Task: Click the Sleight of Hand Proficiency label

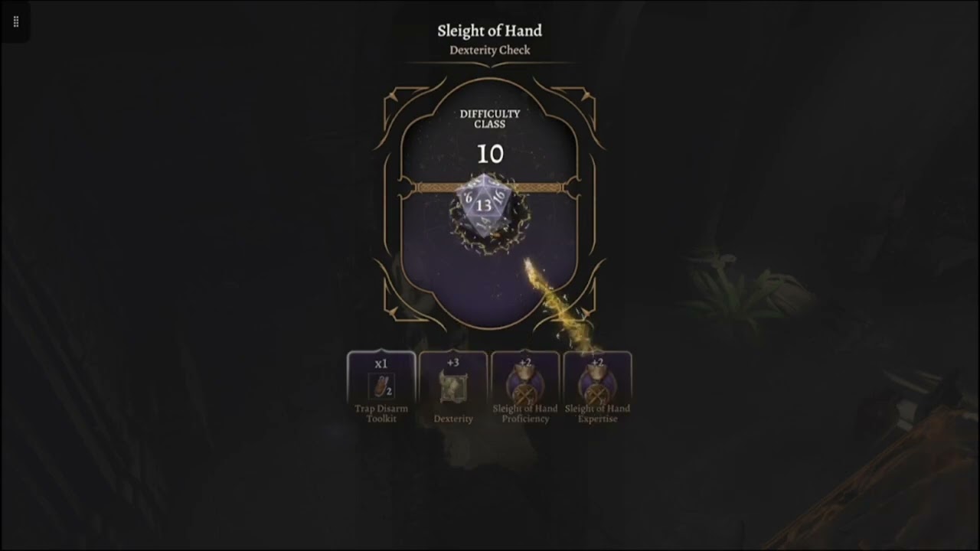Action: (x=525, y=413)
